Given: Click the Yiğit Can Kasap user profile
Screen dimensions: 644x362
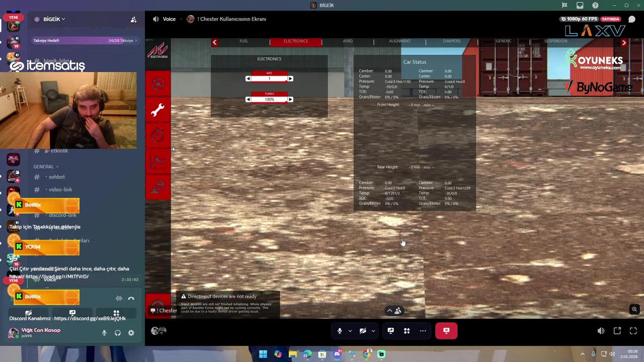Looking at the screenshot, I should point(34,332).
